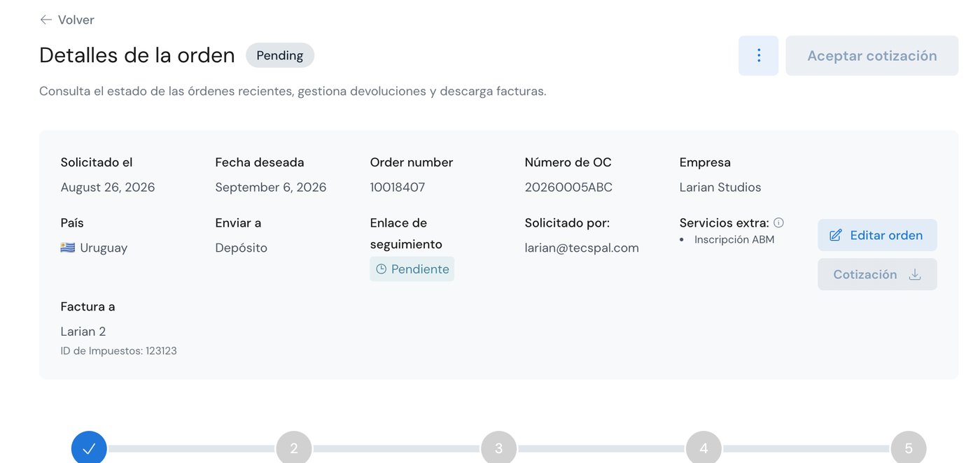Click the Cotización download button

(877, 274)
